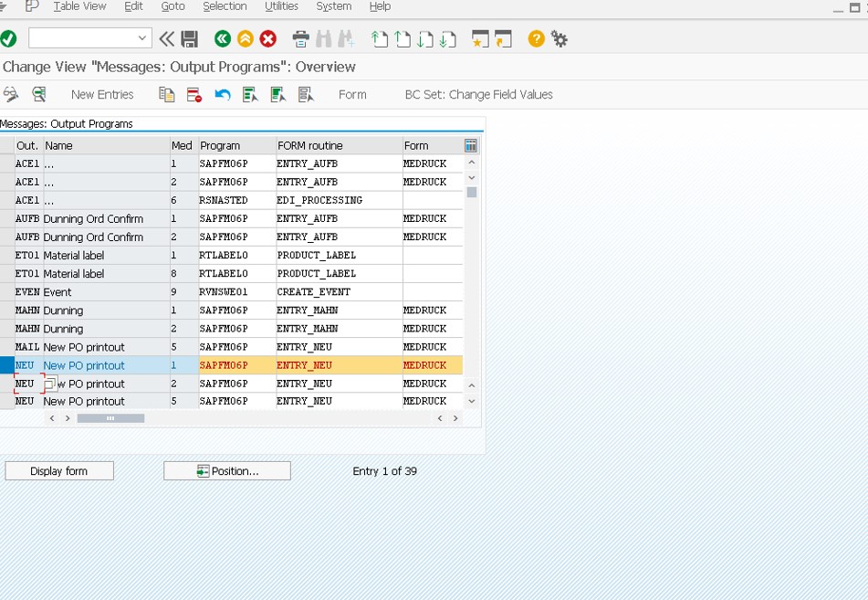The width and height of the screenshot is (868, 600).
Task: Click the New Entries button
Action: point(102,95)
